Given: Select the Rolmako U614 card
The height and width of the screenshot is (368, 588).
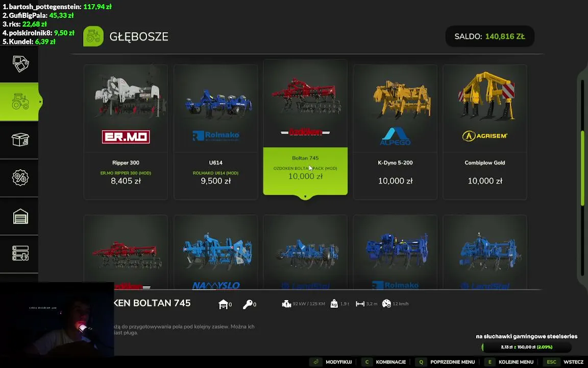Looking at the screenshot, I should pos(215,132).
